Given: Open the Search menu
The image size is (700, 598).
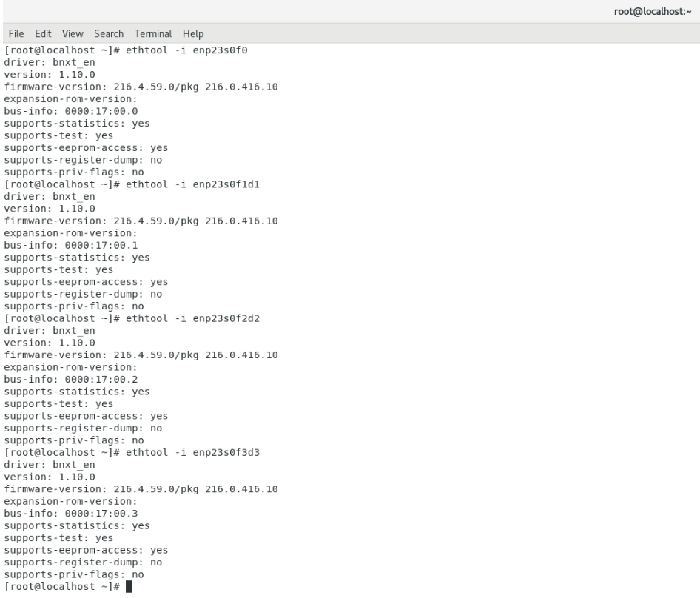Looking at the screenshot, I should pyautogui.click(x=109, y=34).
